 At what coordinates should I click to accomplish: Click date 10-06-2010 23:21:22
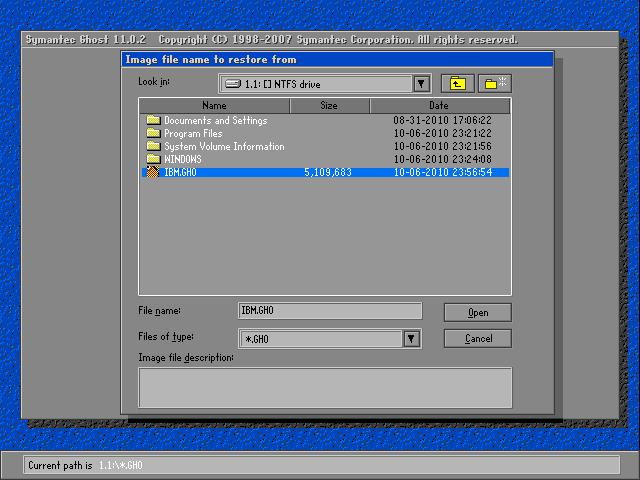coord(442,133)
